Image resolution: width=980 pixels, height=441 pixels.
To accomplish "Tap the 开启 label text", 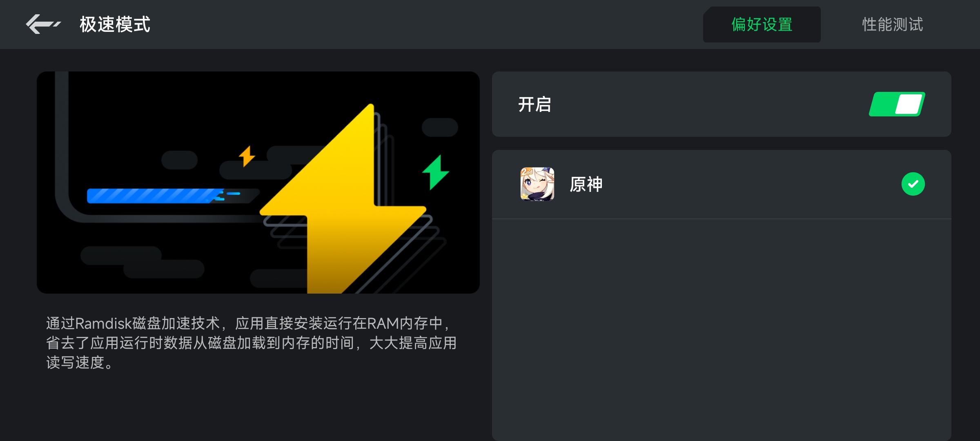I will point(535,105).
